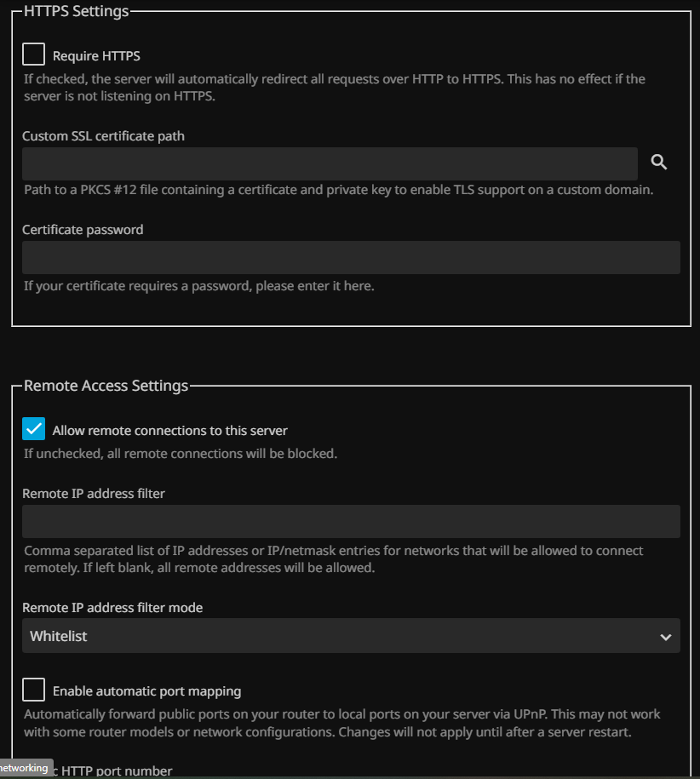
Task: Enable the automatic port mapping checkbox
Action: 34,690
